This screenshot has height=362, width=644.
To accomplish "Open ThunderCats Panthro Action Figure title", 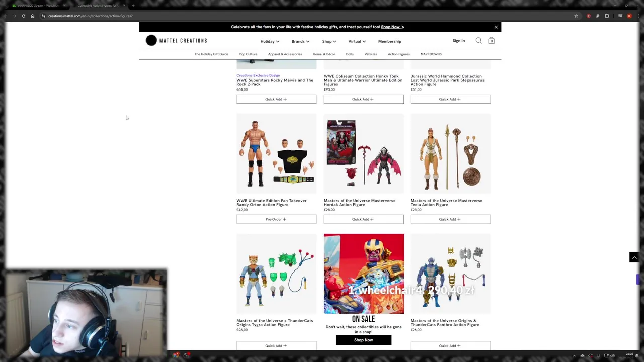I will (x=445, y=323).
